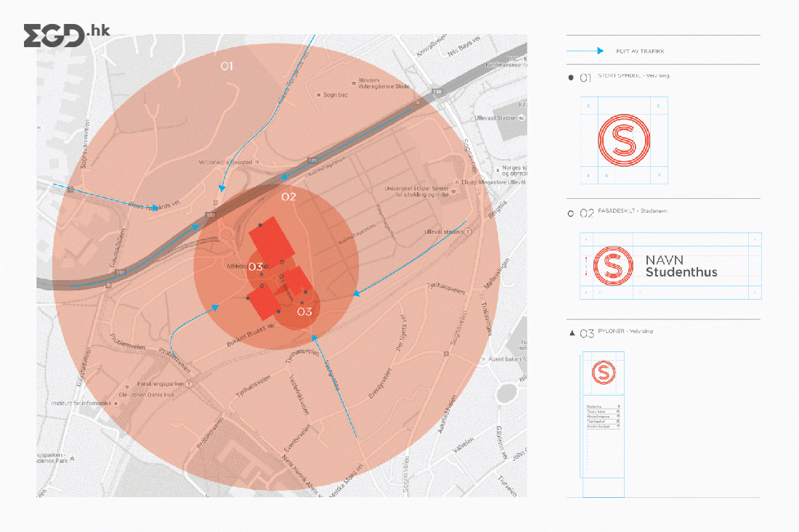Select the Bergslia street label
799x532 pixels.
pos(498,209)
